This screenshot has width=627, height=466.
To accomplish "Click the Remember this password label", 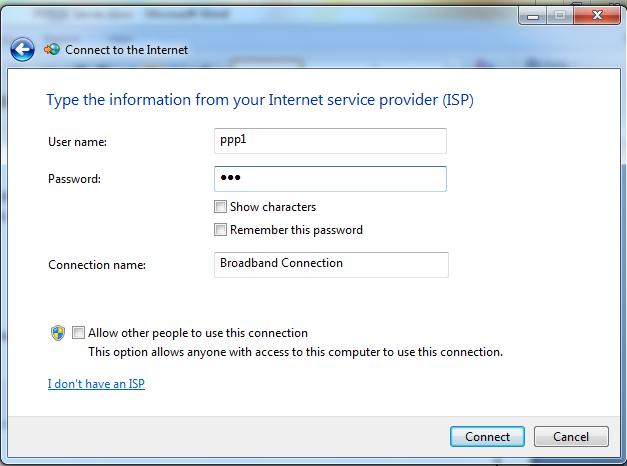I will coord(296,230).
